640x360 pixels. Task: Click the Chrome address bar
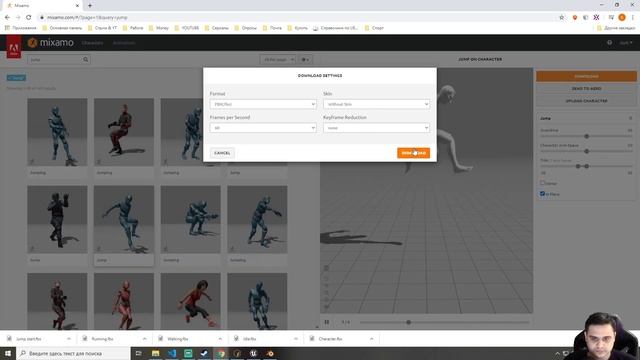[298, 18]
